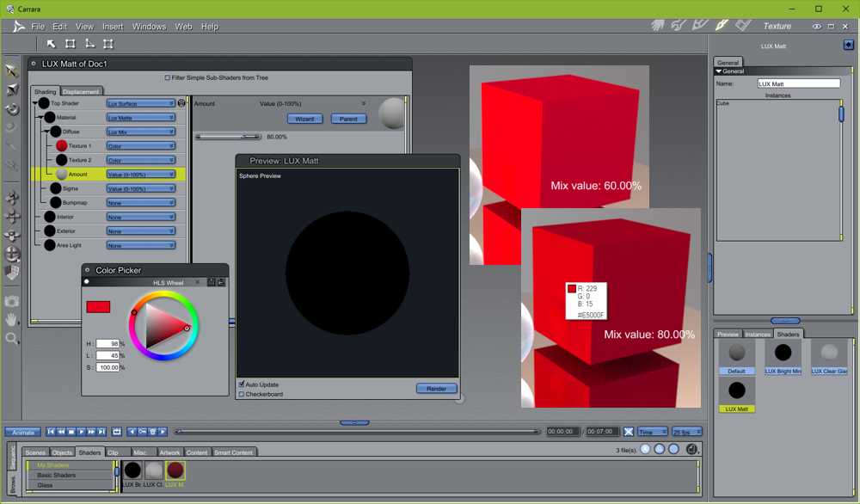Open the Top Shader Lux Surface dropdown
This screenshot has width=860, height=504.
(x=141, y=103)
